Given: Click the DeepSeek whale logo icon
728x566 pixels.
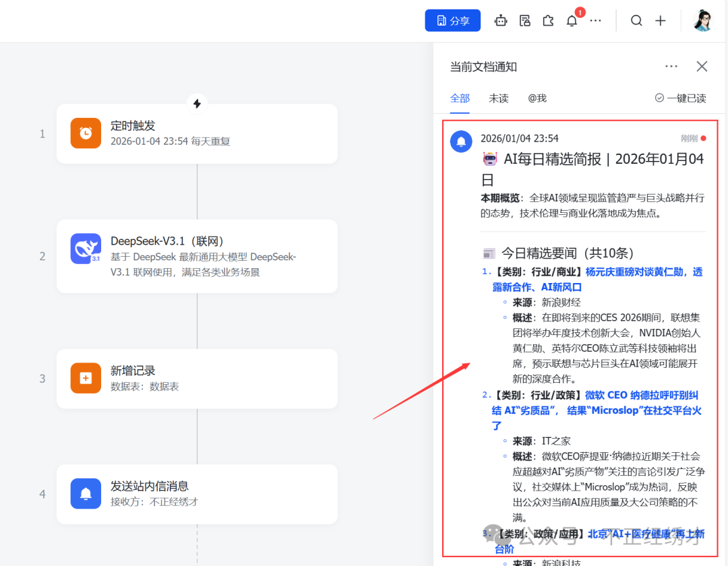Looking at the screenshot, I should tap(86, 249).
